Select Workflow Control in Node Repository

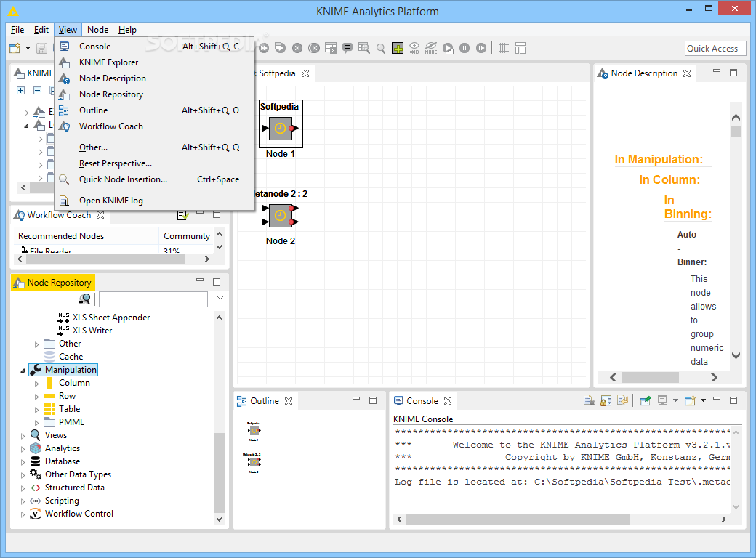tap(79, 514)
